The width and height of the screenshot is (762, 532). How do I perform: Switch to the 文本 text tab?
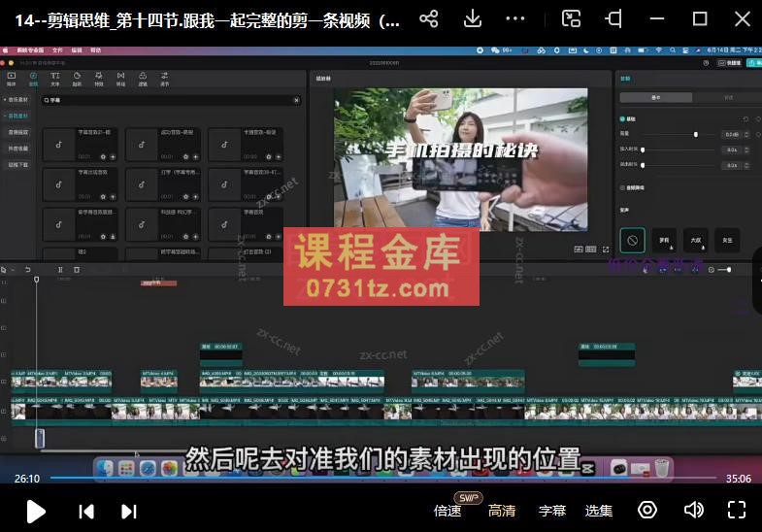[55, 79]
